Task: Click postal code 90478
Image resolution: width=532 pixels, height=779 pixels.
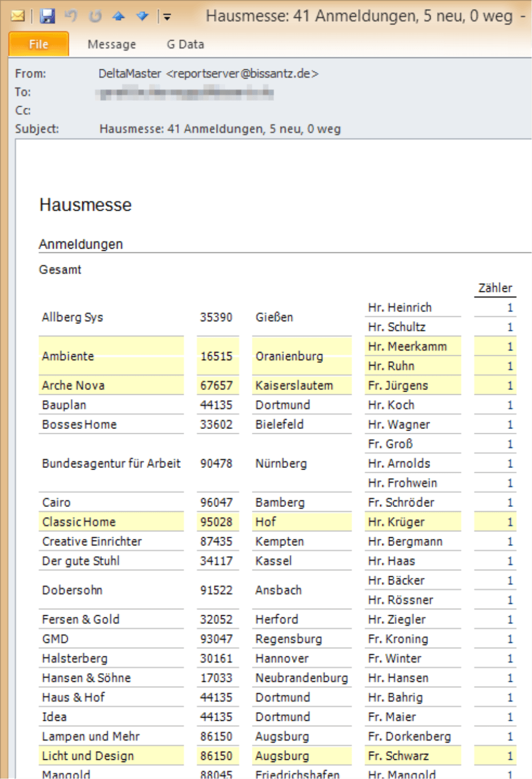Action: click(x=216, y=463)
